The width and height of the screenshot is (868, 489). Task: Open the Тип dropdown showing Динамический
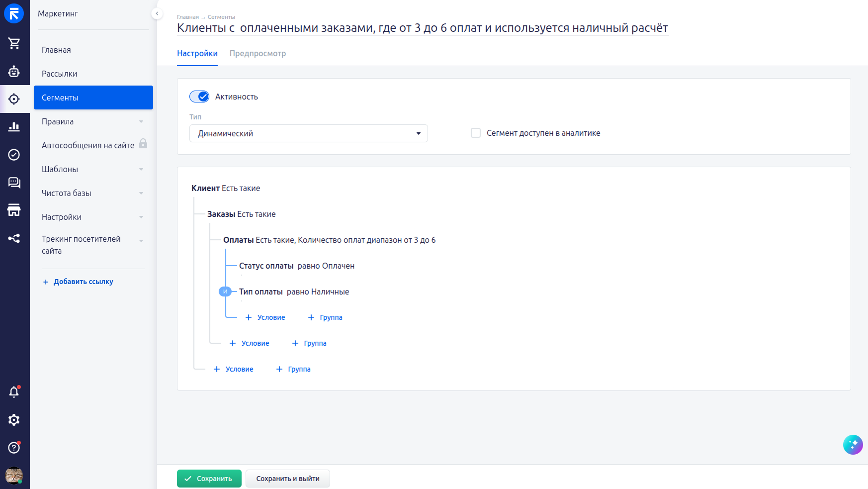[308, 133]
